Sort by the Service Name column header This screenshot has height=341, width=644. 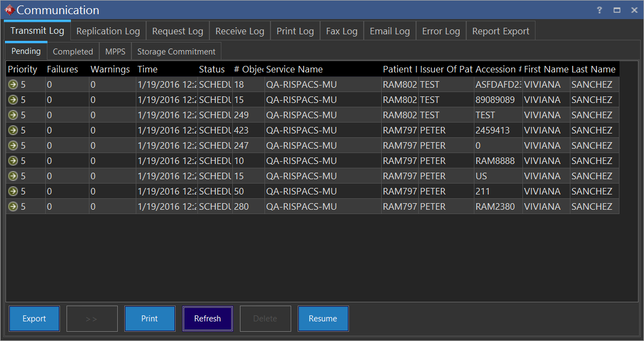point(294,69)
